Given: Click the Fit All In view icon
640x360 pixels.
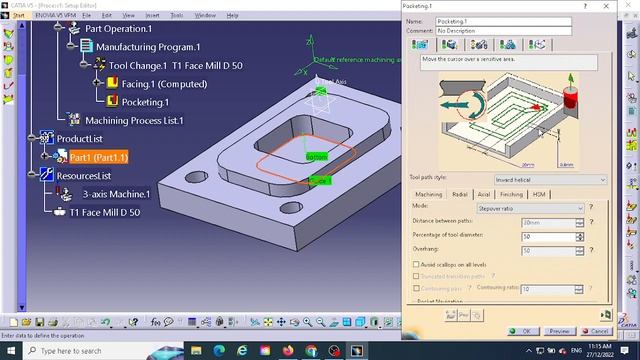Looking at the screenshot, I should [x=268, y=322].
